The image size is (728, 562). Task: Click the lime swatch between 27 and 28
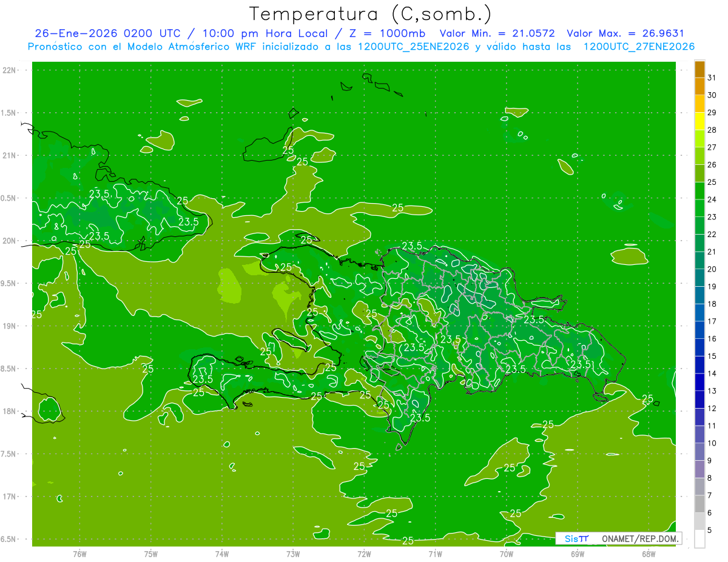pyautogui.click(x=699, y=139)
